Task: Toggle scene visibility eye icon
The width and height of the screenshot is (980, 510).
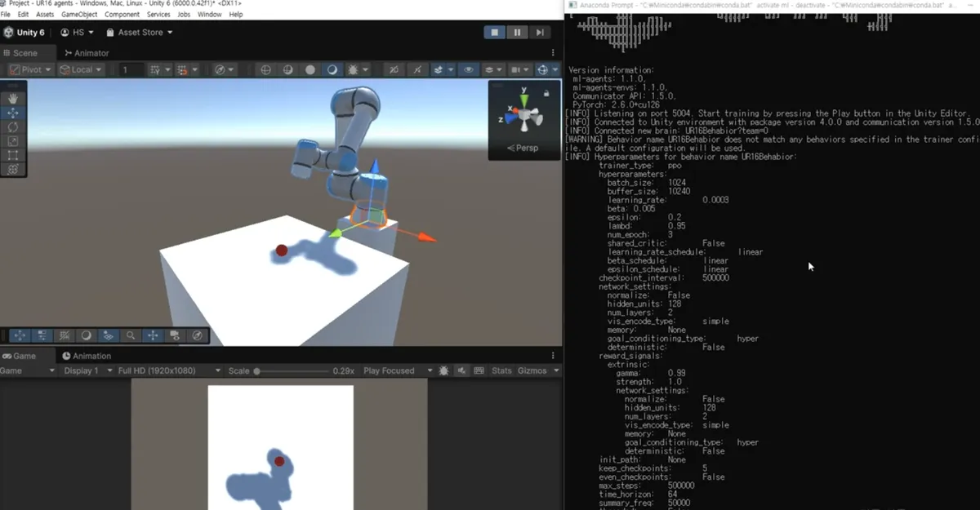Action: (x=468, y=70)
